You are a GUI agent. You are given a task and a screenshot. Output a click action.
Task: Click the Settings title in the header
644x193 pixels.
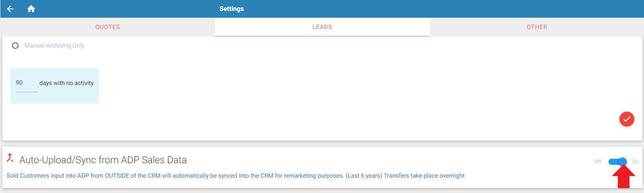tap(231, 9)
